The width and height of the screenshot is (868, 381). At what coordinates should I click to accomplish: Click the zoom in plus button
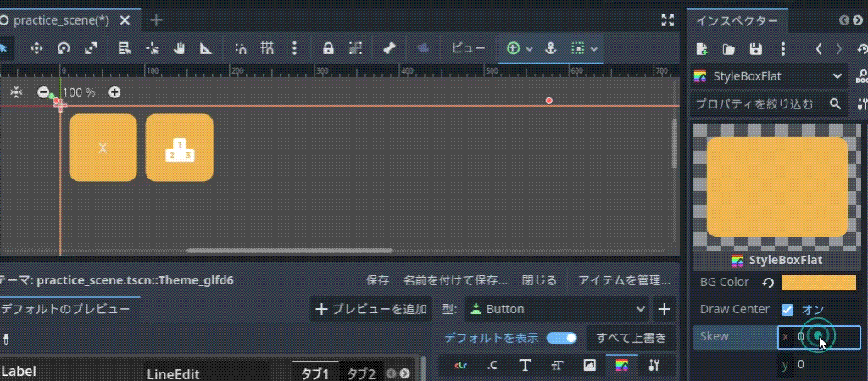tap(114, 91)
